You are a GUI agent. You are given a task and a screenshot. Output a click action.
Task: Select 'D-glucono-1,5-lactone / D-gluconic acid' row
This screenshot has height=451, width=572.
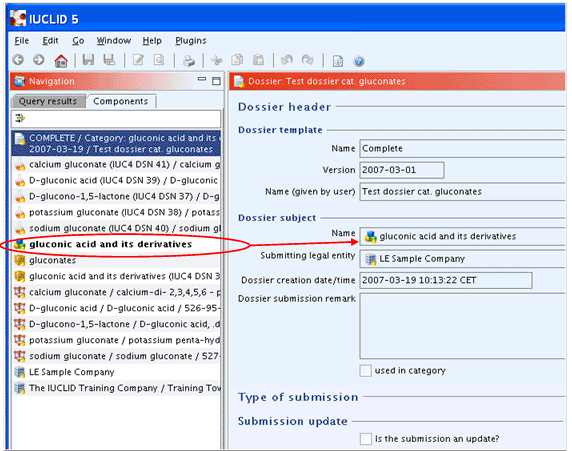tap(116, 324)
